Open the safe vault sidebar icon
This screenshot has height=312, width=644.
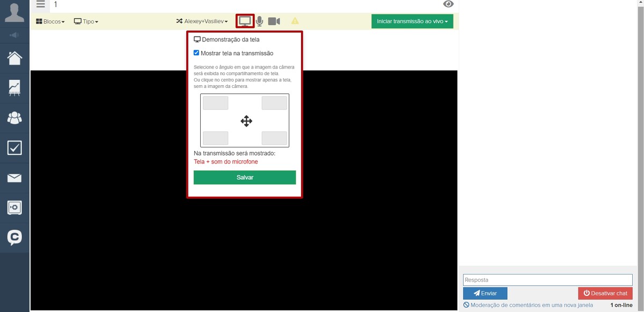pyautogui.click(x=14, y=207)
